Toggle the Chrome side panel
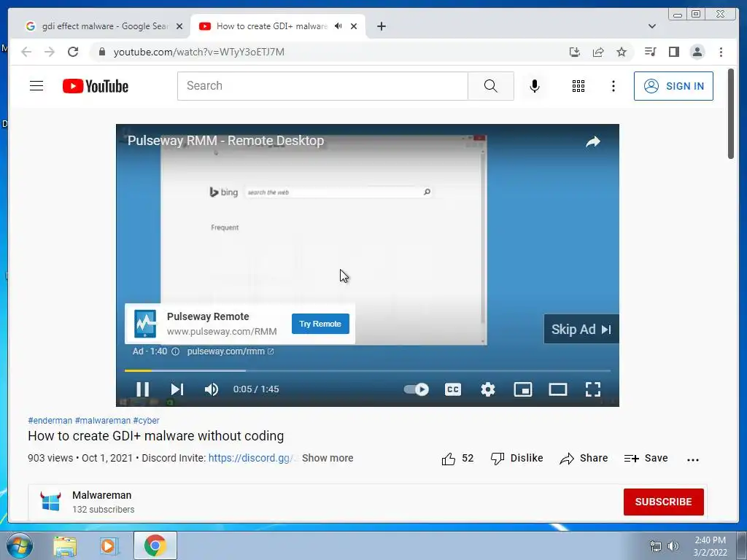The width and height of the screenshot is (747, 560). pyautogui.click(x=673, y=52)
